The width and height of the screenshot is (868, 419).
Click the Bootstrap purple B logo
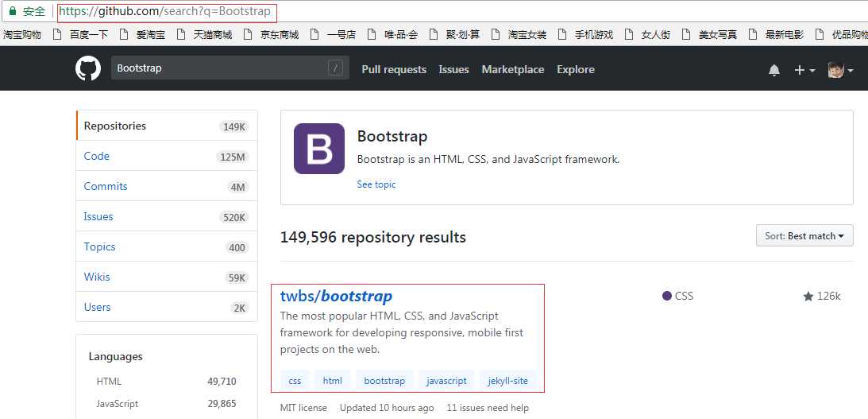pos(319,149)
